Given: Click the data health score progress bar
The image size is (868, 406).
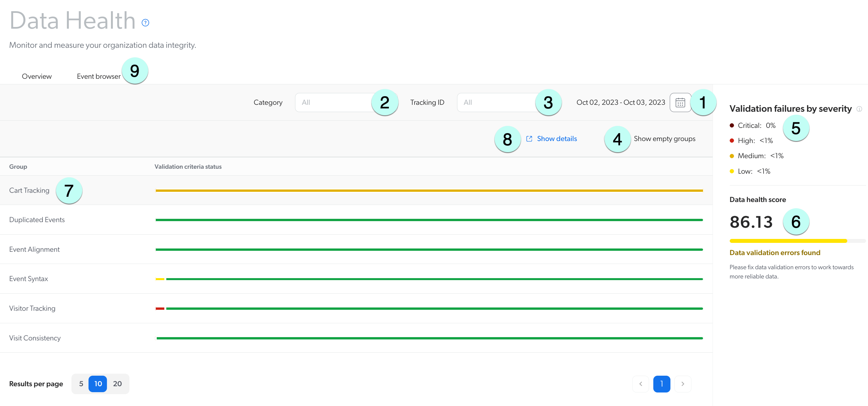Looking at the screenshot, I should tap(797, 241).
